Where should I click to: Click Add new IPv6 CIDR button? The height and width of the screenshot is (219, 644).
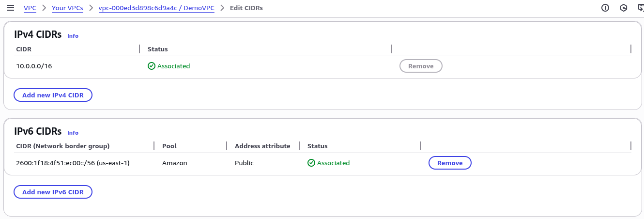click(53, 192)
